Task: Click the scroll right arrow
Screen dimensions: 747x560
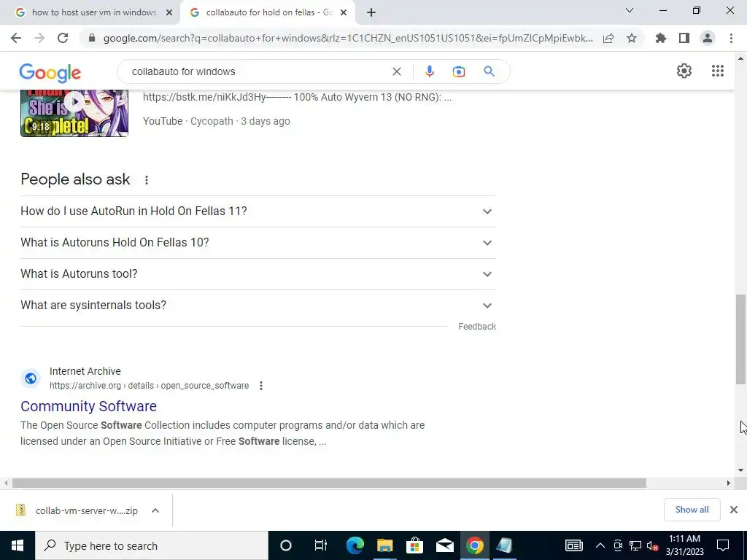Action: pos(729,483)
